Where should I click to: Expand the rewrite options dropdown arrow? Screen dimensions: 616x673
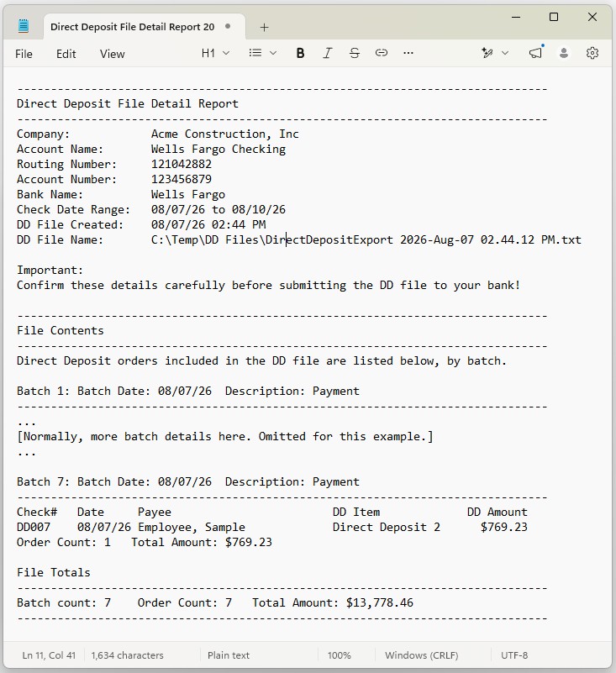click(505, 53)
